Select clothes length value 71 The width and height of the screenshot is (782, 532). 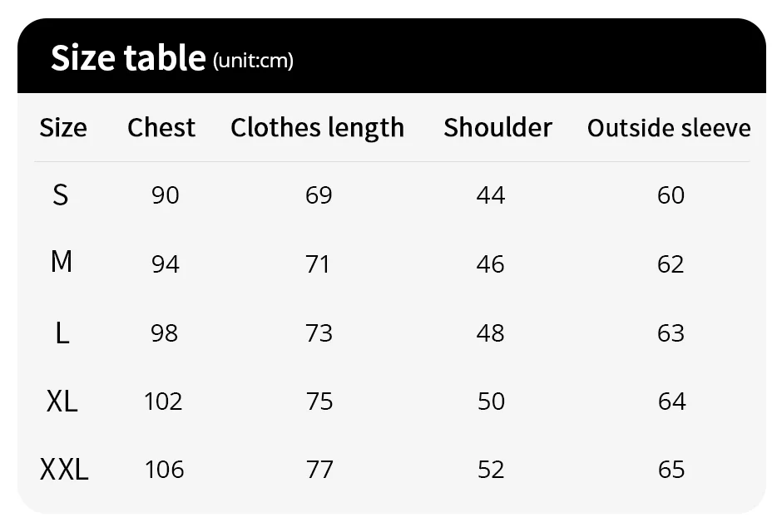tap(317, 264)
